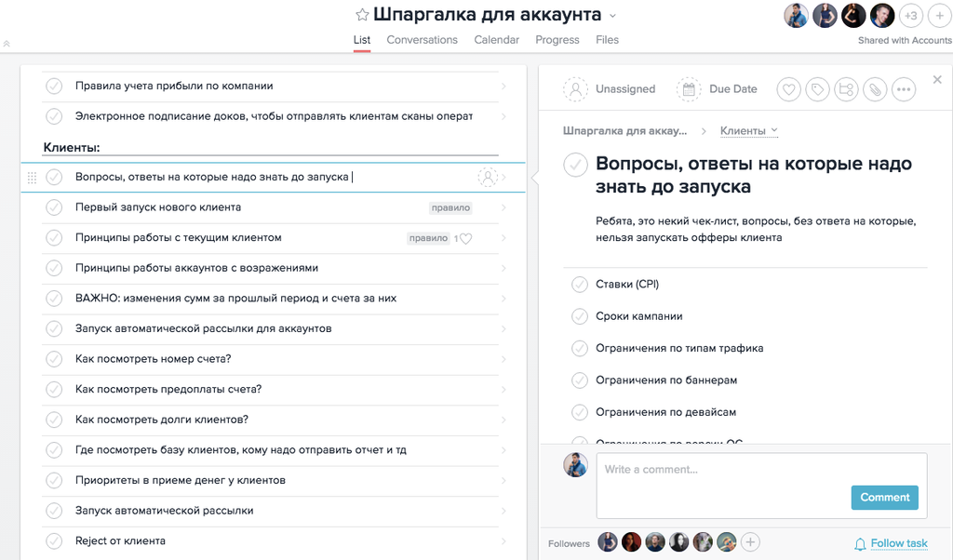Set the Due Date for the task
953x560 pixels.
coord(718,89)
